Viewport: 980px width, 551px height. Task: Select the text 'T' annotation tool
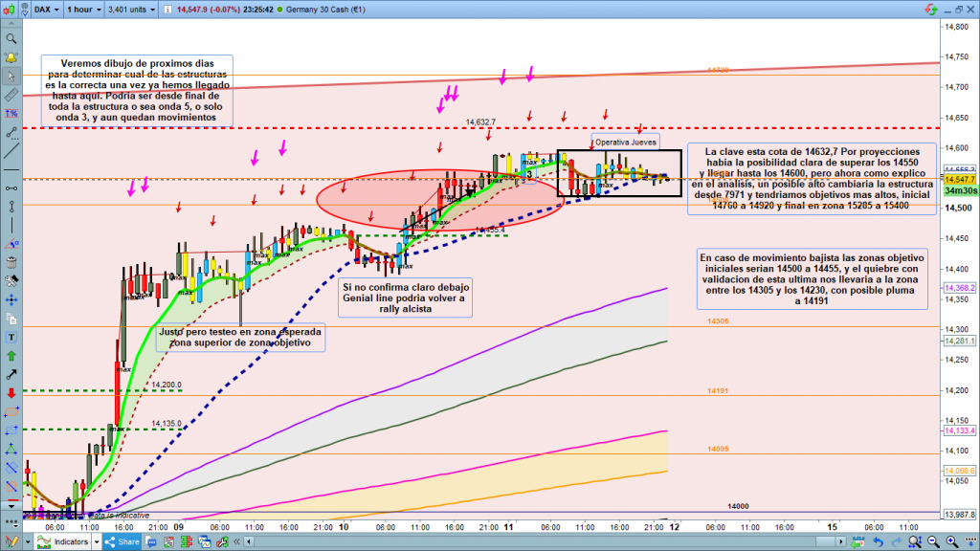(x=11, y=337)
